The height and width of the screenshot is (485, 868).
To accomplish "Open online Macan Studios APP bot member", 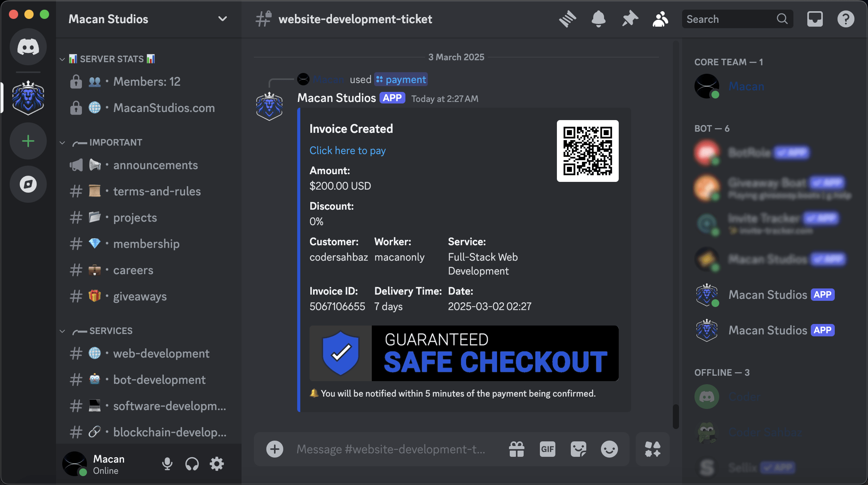I will click(772, 295).
